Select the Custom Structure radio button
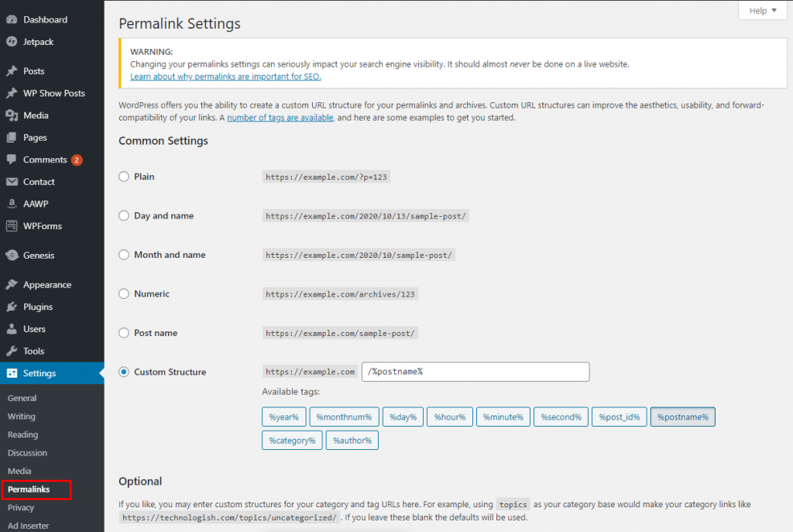 [124, 372]
